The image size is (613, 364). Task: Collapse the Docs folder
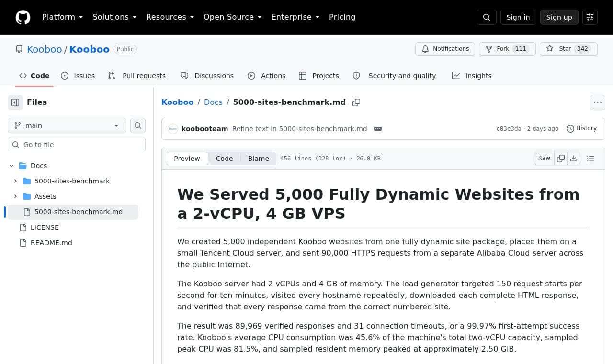[11, 166]
